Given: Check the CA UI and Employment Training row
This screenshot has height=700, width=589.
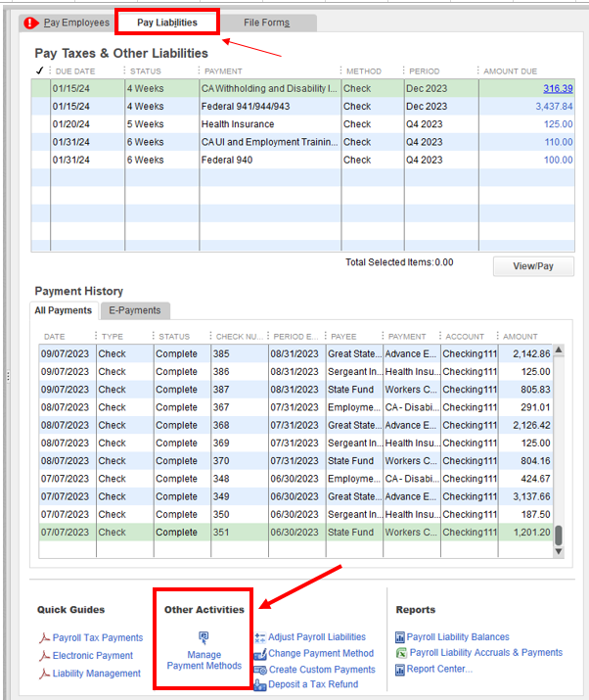Looking at the screenshot, I should pyautogui.click(x=41, y=142).
